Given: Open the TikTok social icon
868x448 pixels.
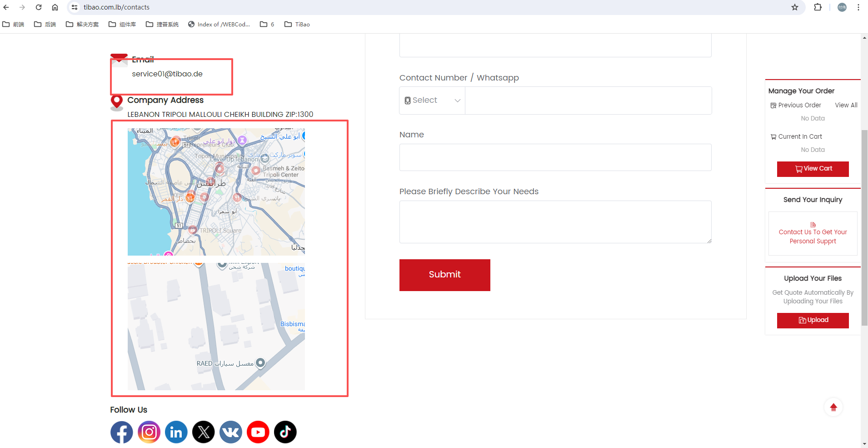Looking at the screenshot, I should (285, 432).
